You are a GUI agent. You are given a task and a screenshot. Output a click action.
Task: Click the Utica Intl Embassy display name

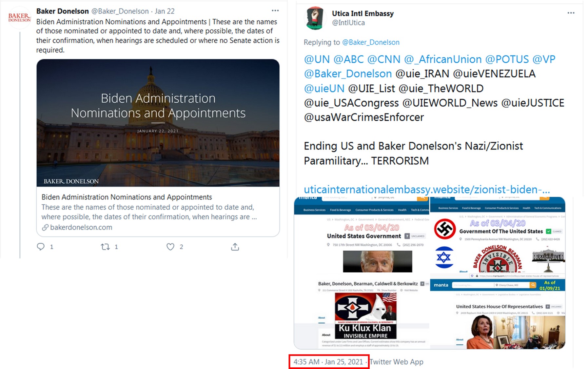coord(363,13)
